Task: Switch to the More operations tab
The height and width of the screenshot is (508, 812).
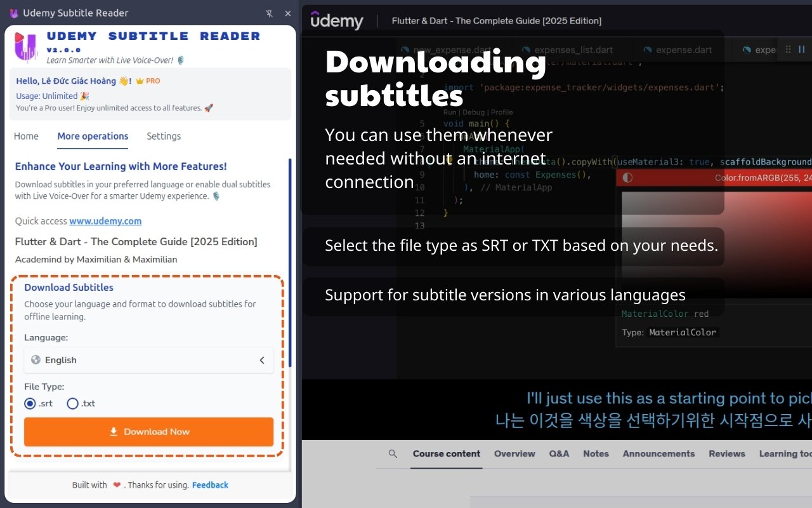Action: point(93,136)
